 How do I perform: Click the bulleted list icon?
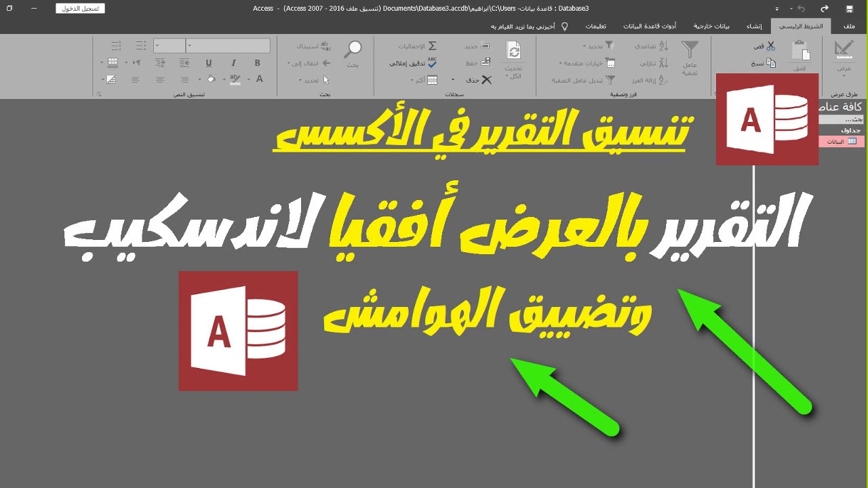140,46
